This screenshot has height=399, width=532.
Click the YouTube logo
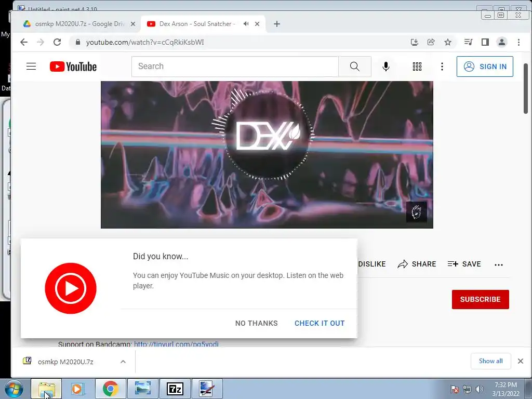coord(73,66)
